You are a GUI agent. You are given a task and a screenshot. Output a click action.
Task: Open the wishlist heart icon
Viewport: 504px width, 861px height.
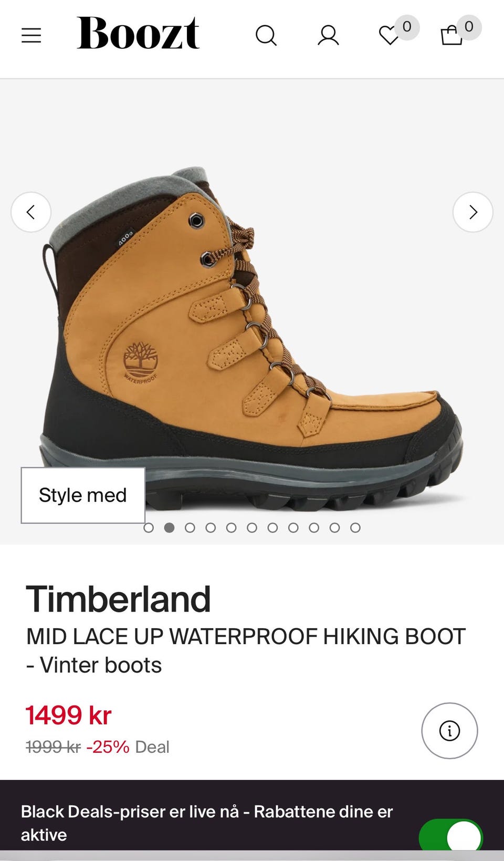[x=390, y=36]
